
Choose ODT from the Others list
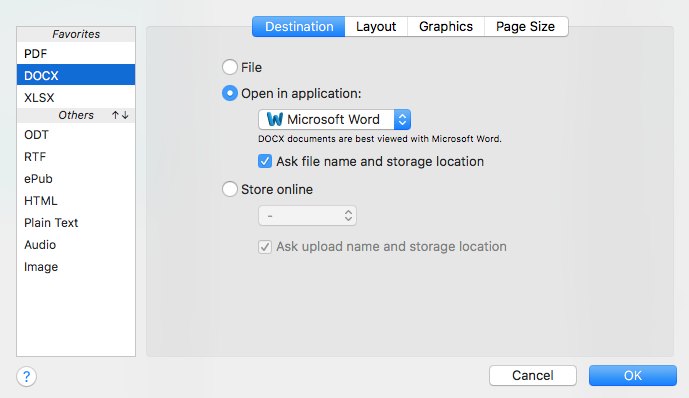pyautogui.click(x=76, y=135)
